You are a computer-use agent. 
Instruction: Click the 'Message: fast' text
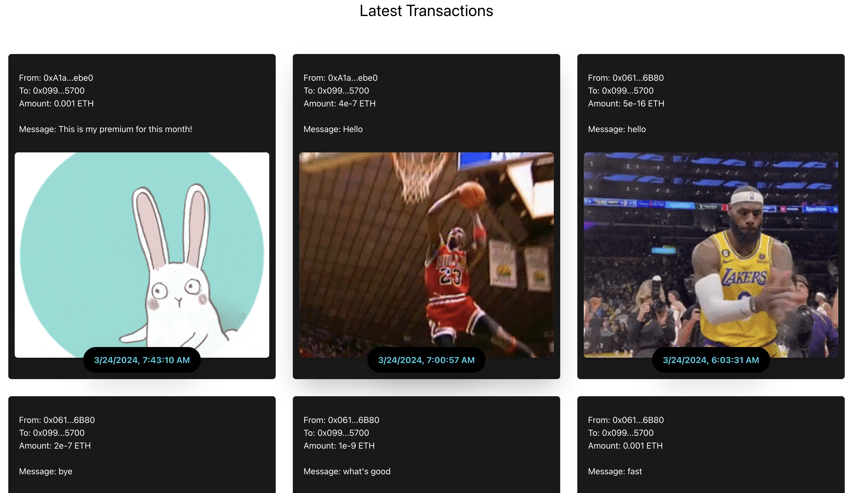[615, 471]
